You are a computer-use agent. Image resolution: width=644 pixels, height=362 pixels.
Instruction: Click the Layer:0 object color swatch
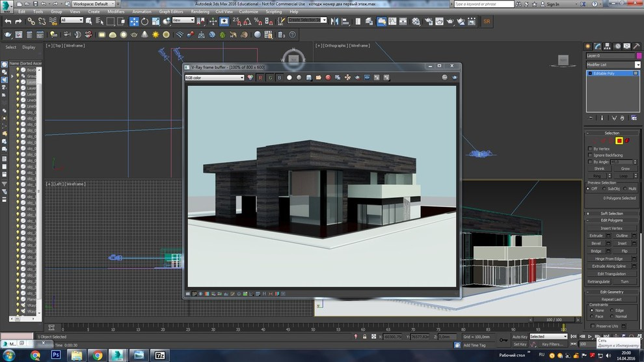637,56
